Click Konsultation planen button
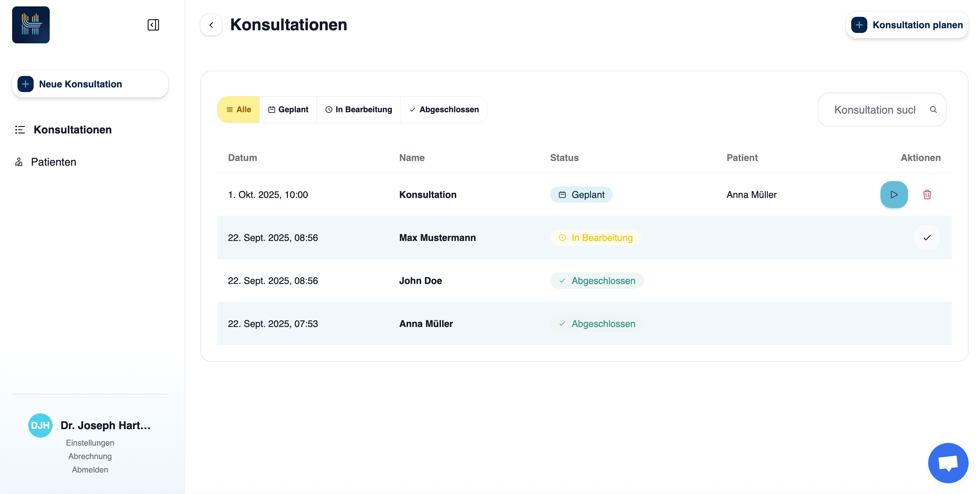 click(x=907, y=25)
